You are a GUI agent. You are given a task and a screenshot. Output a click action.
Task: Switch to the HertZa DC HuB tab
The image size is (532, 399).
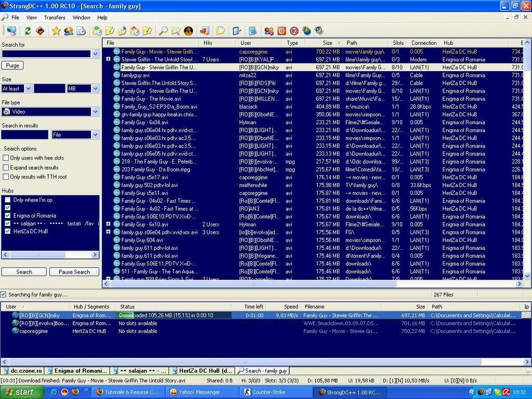[x=202, y=371]
